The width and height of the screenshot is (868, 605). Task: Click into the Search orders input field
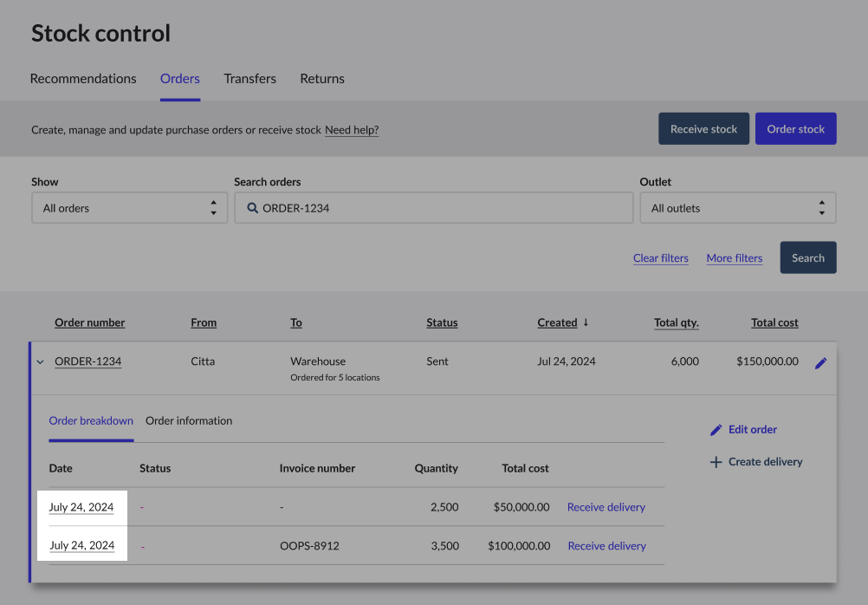coord(433,208)
